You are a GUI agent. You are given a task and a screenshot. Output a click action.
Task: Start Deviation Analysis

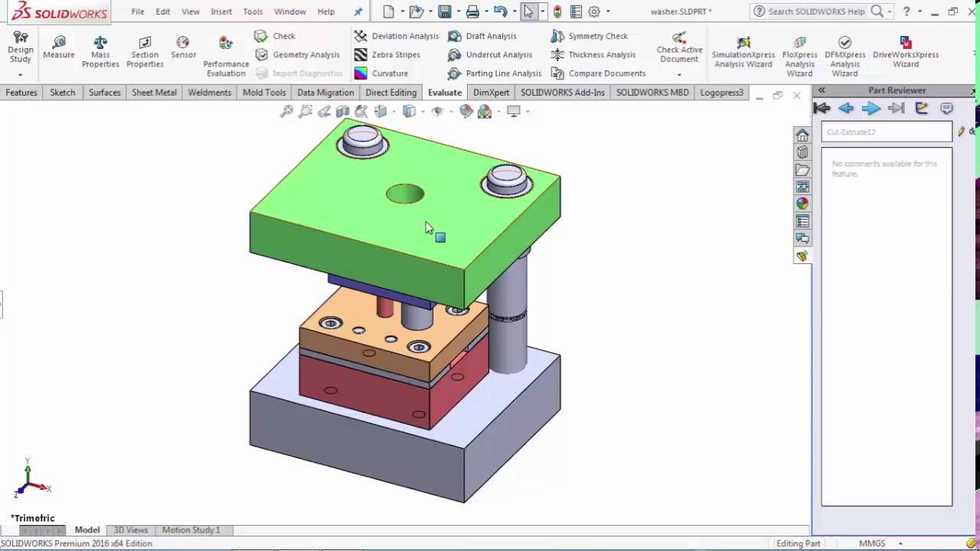point(397,36)
